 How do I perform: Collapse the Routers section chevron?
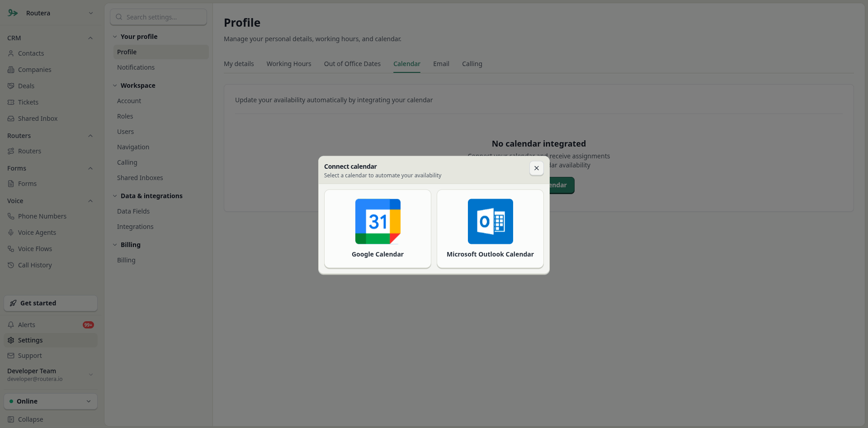pos(90,136)
